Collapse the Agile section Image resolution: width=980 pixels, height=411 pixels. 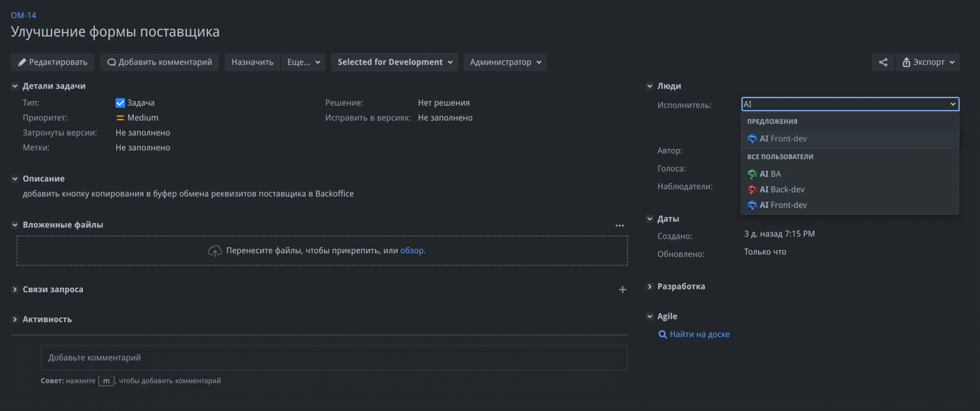pyautogui.click(x=650, y=317)
